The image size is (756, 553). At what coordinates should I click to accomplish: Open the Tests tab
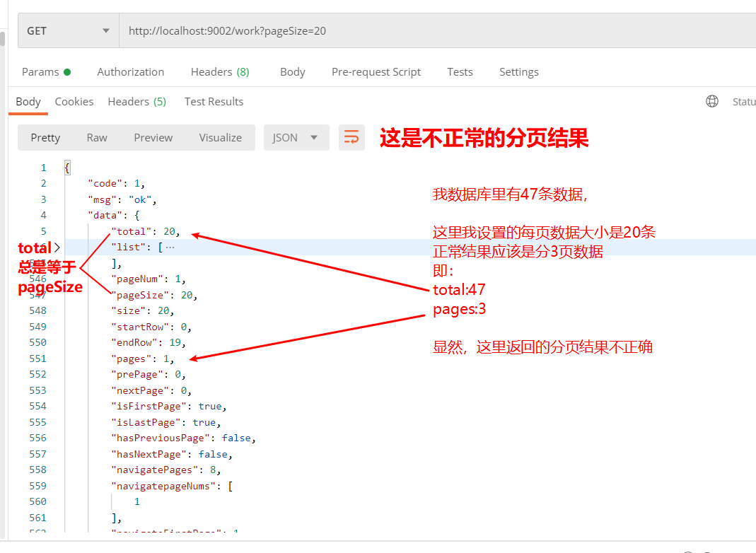pyautogui.click(x=460, y=71)
